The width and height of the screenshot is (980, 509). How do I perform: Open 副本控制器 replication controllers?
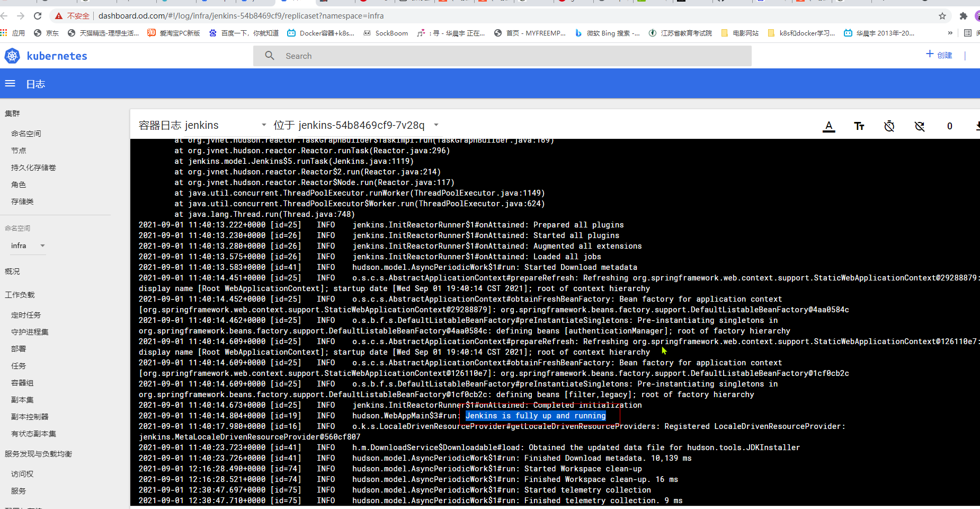coord(30,417)
